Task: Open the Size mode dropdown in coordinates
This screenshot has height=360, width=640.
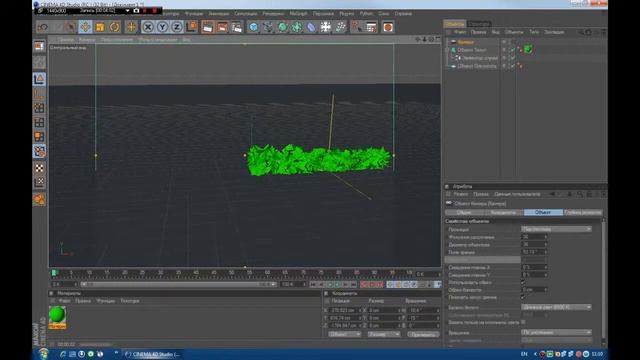Action: click(384, 334)
